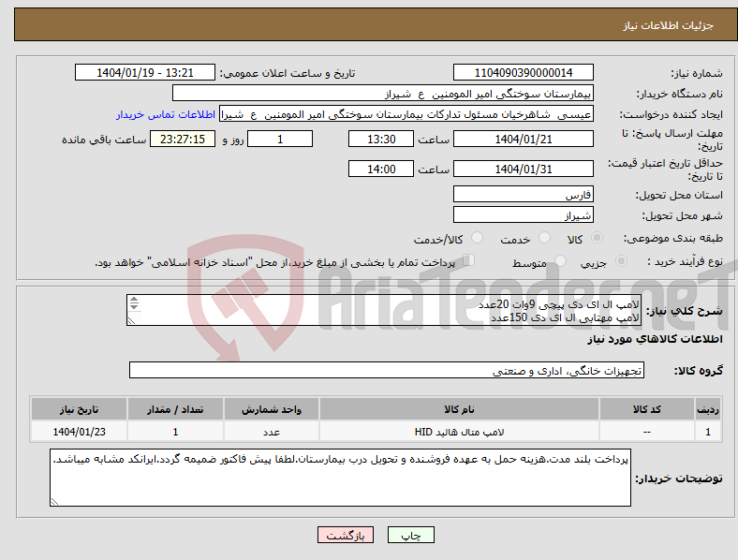Click the تاریخ نیاز column header
The image size is (738, 560).
79,409
